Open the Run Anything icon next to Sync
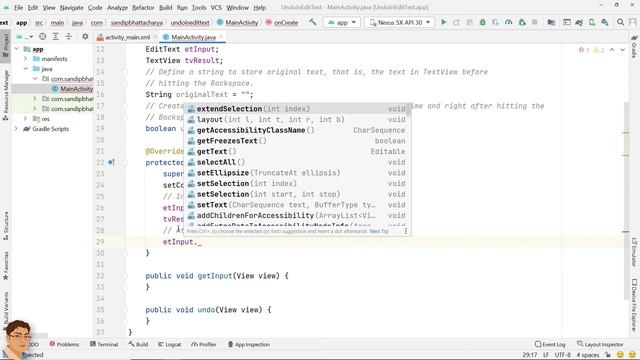This screenshot has height=360, width=640. (x=567, y=22)
